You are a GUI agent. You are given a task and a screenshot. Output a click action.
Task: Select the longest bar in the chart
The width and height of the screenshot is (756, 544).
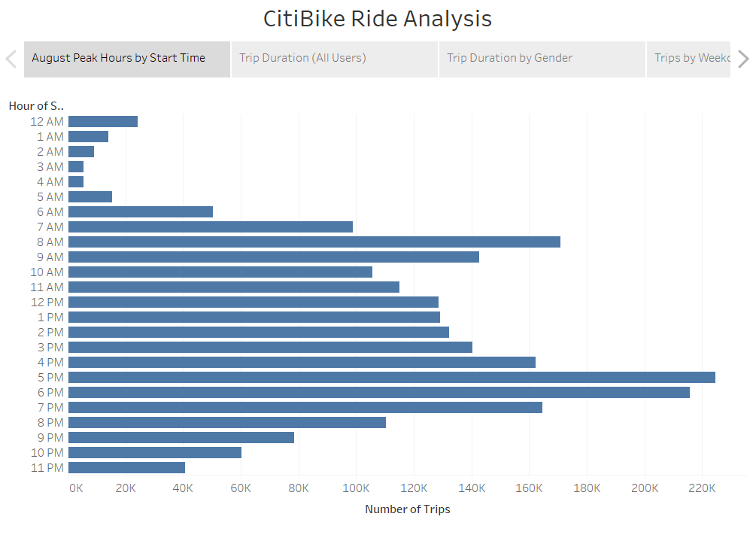pos(376,377)
